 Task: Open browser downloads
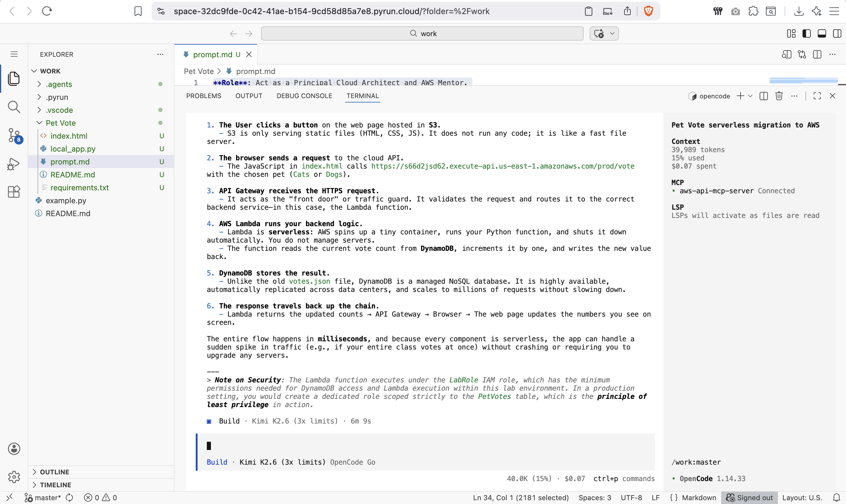799,11
